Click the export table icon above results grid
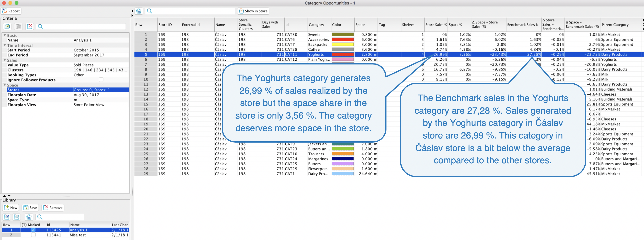This screenshot has height=240, width=644. click(x=139, y=11)
